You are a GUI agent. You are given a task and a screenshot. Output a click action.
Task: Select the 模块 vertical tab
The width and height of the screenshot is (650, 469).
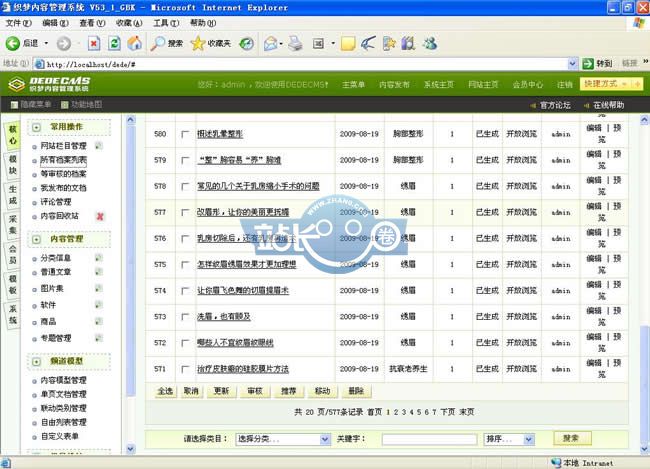tap(13, 165)
